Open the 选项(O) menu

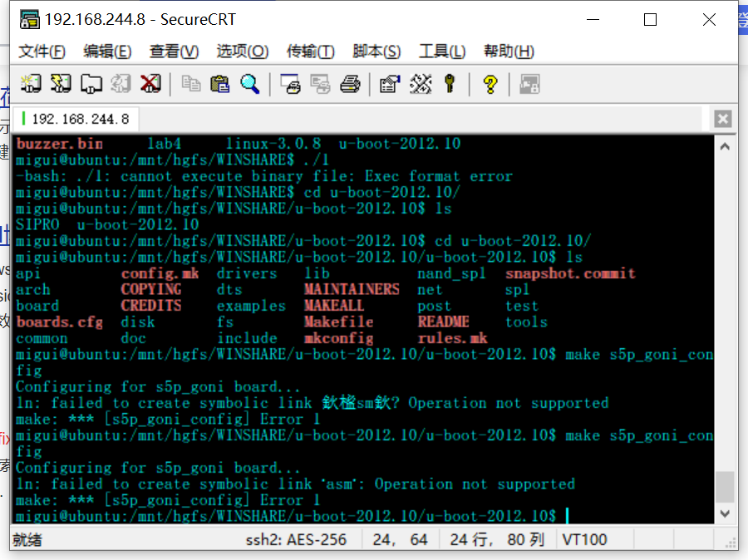click(243, 51)
